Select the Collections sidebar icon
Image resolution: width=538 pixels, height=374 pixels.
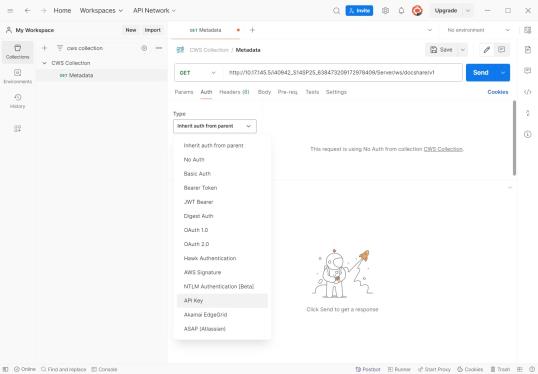[x=17, y=51]
